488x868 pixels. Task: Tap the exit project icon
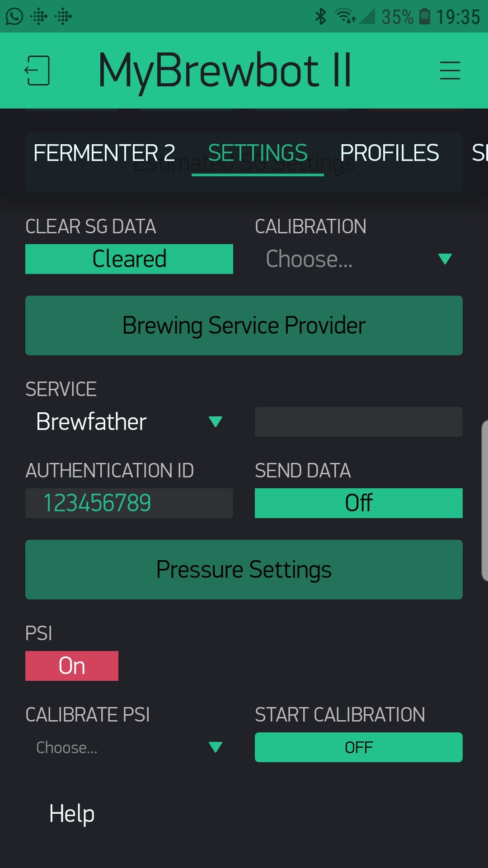tap(37, 71)
